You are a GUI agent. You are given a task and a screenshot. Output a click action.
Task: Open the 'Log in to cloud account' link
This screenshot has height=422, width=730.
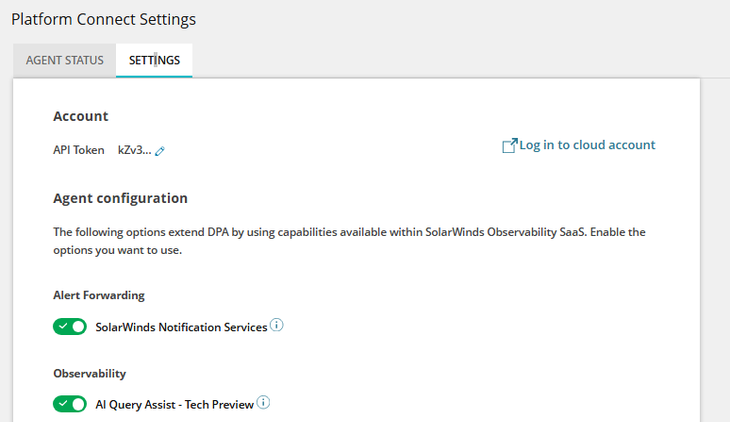click(x=587, y=145)
